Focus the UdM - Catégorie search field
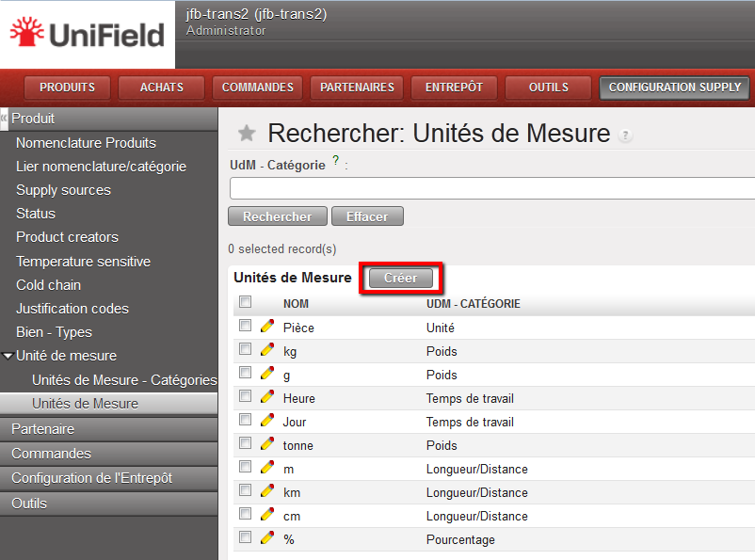The width and height of the screenshot is (755, 560). click(492, 188)
